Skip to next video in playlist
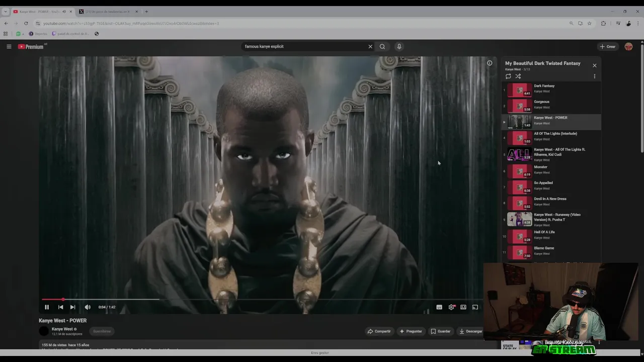Screen dimensions: 644x362 [x=72, y=307]
